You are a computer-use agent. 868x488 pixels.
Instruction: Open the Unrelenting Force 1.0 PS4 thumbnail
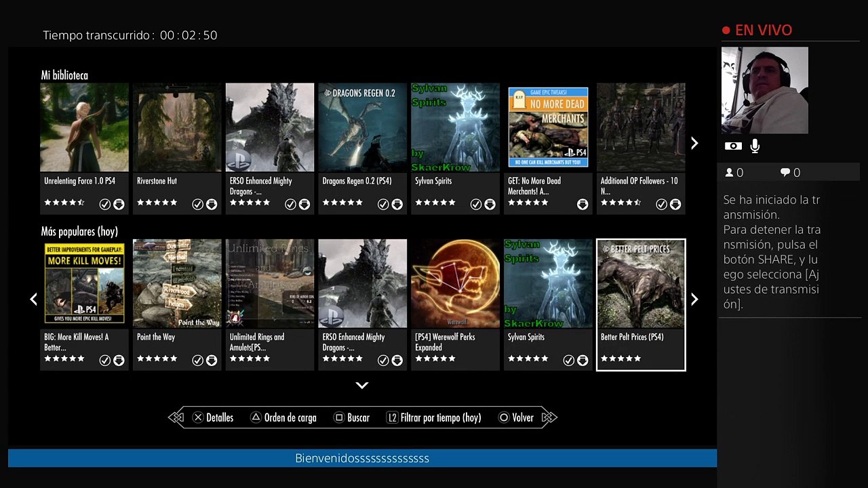click(x=84, y=127)
